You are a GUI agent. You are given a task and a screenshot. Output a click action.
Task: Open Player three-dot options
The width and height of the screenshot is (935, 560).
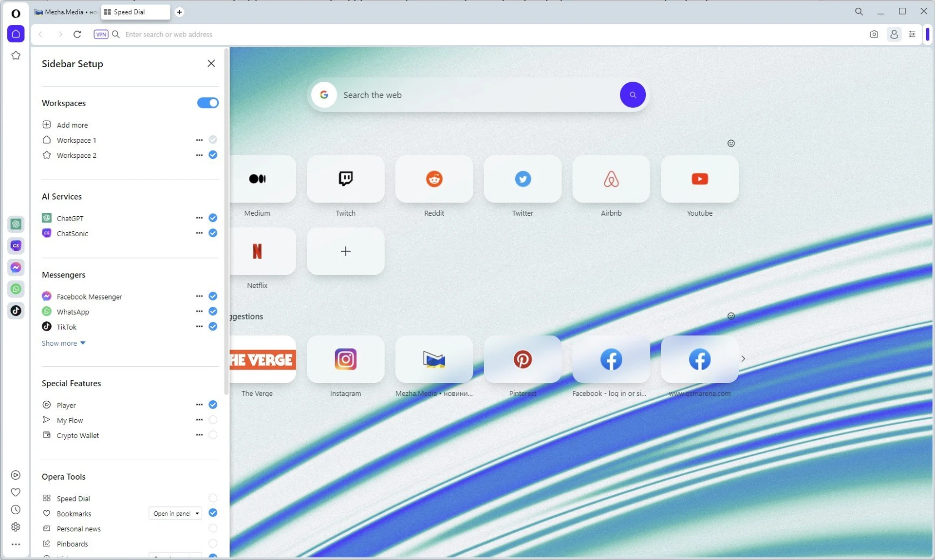(199, 405)
